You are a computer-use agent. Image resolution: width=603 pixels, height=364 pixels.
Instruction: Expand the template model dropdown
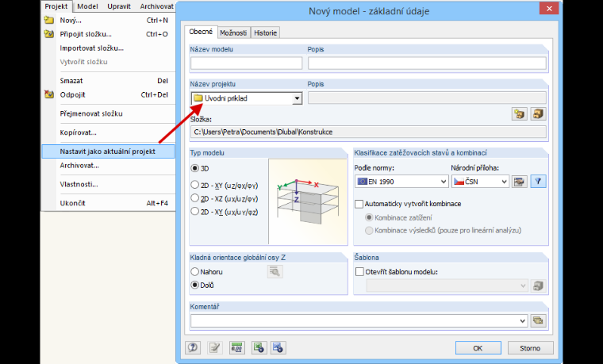point(523,285)
